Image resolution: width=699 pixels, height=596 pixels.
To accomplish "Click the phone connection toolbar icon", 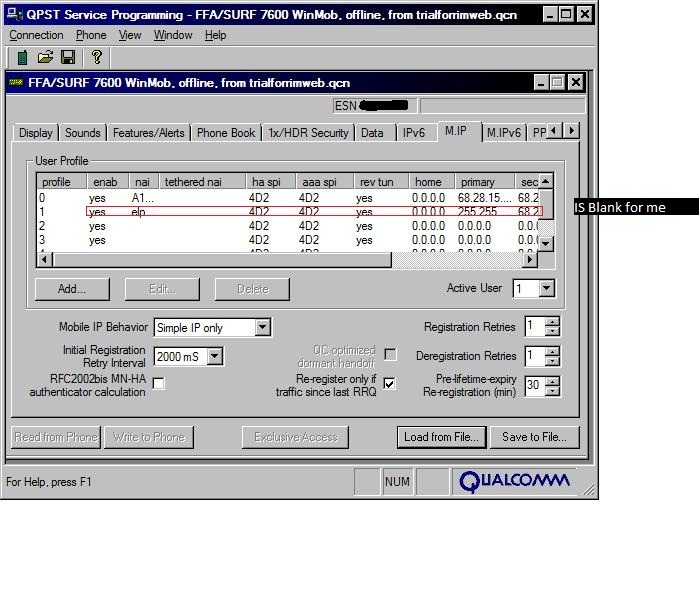I will point(22,58).
